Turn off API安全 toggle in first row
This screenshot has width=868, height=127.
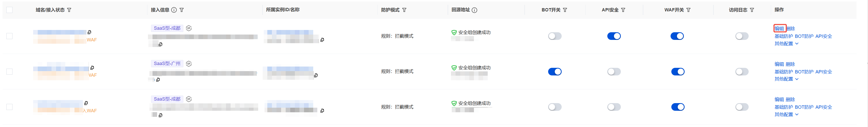(614, 36)
